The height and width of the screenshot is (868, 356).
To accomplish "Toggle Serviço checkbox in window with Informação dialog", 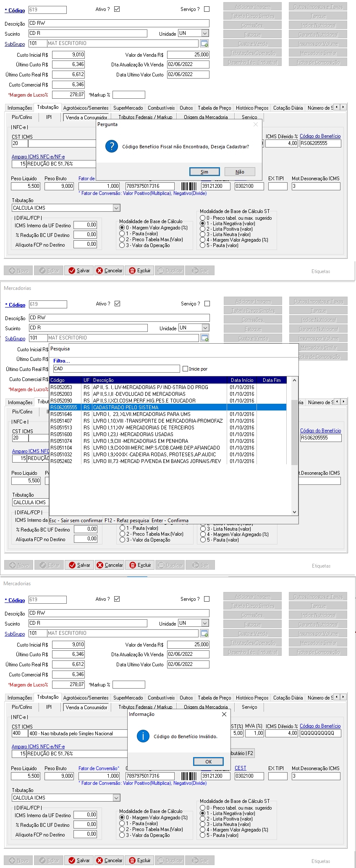I will click(207, 599).
